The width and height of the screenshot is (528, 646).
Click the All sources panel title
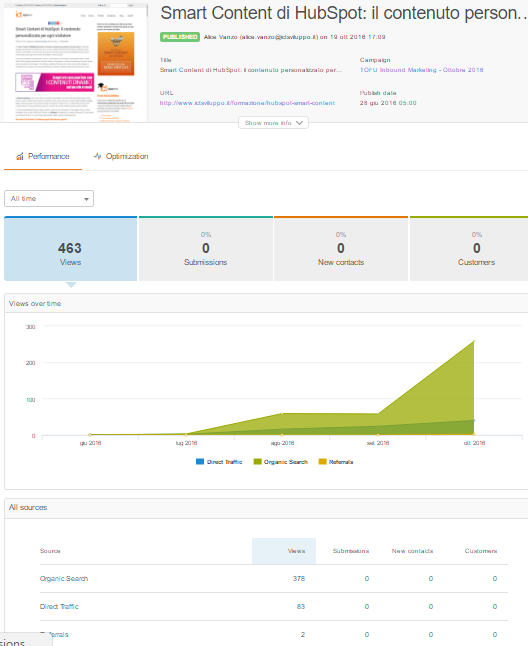[x=28, y=507]
